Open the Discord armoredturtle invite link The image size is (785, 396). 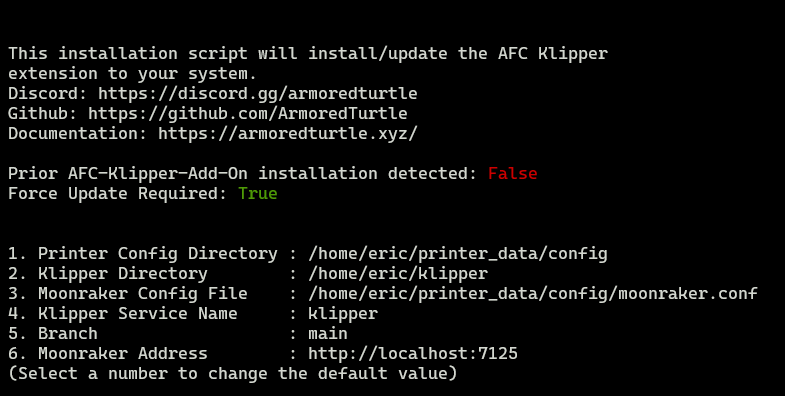258,94
